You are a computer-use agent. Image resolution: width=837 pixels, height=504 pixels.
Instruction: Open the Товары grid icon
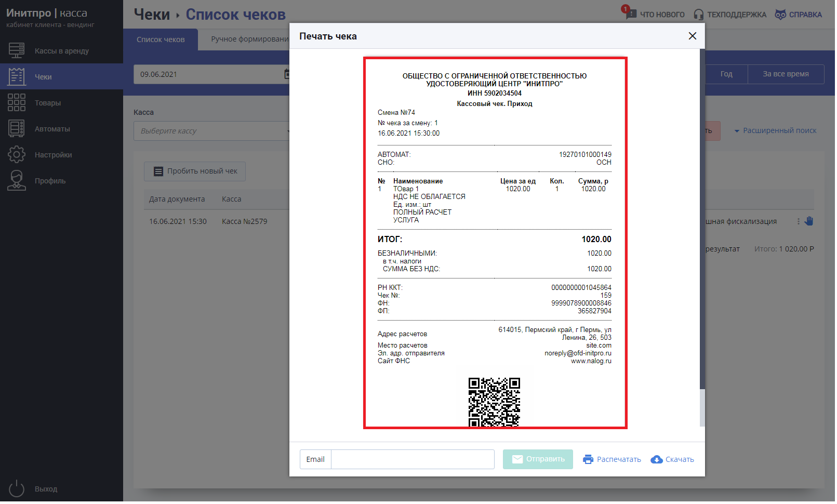(17, 102)
